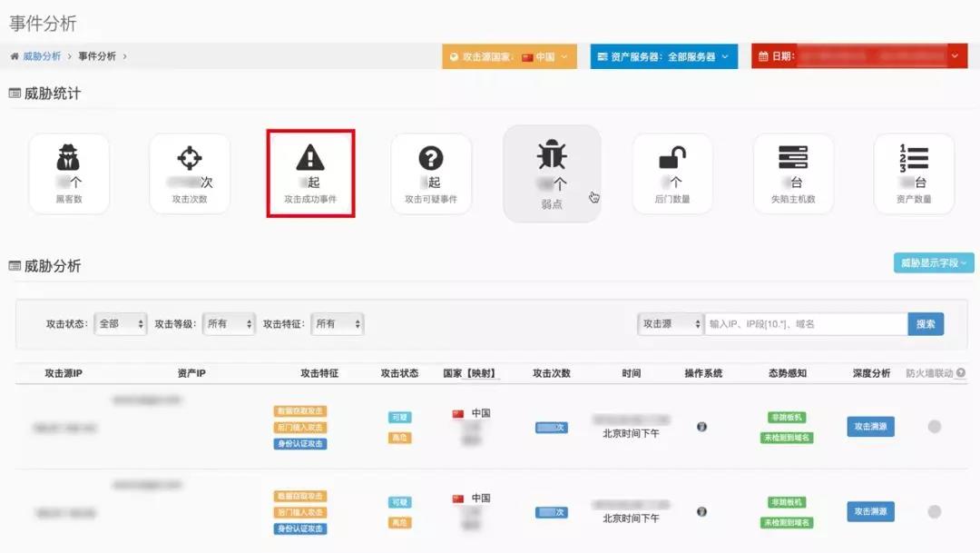Viewport: 980px width, 553px height.
Task: Click the 非跳板机 tag in first row
Action: (787, 418)
